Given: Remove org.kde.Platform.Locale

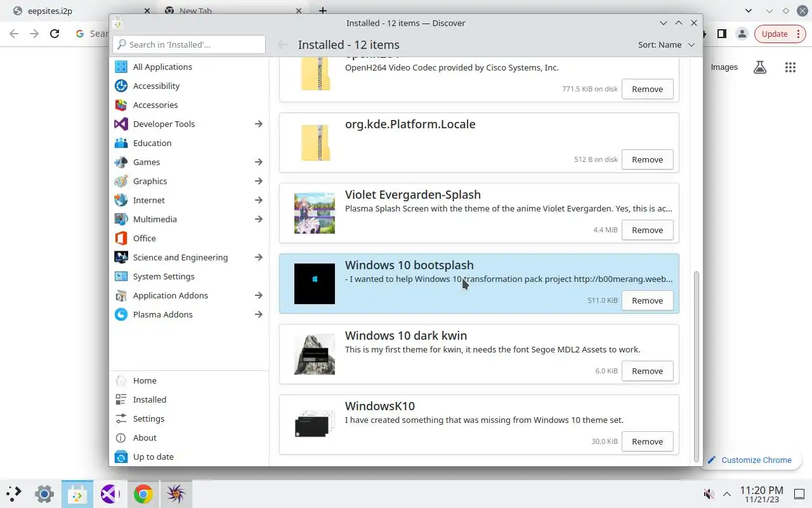Looking at the screenshot, I should [x=647, y=159].
